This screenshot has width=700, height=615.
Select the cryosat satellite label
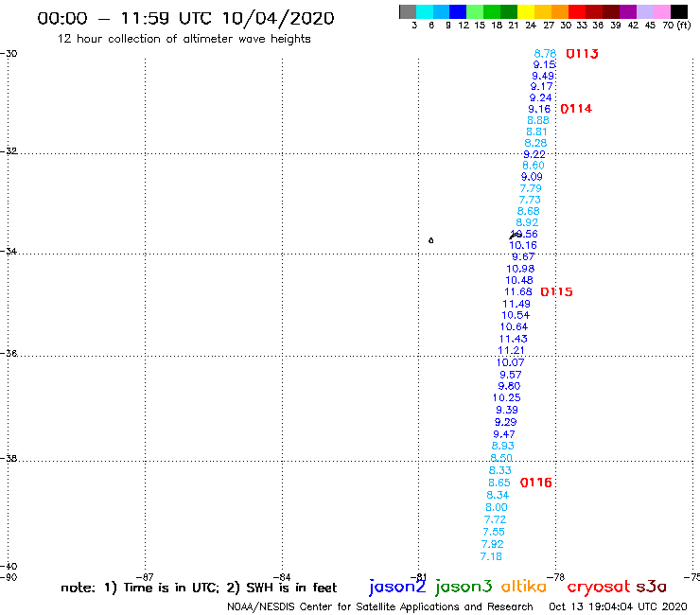[598, 588]
